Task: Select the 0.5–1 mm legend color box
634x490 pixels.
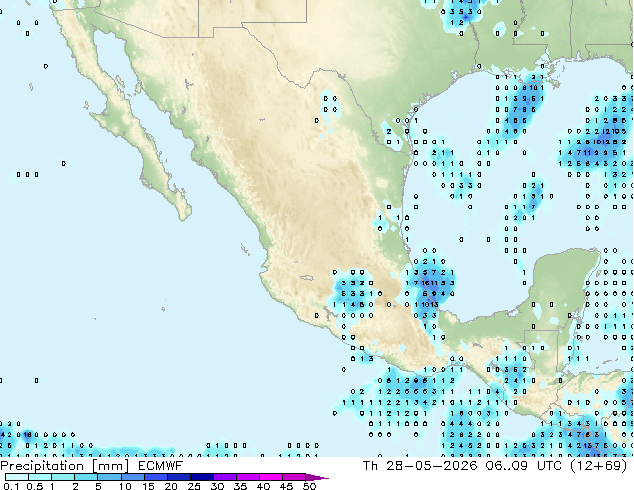Action: click(x=40, y=477)
